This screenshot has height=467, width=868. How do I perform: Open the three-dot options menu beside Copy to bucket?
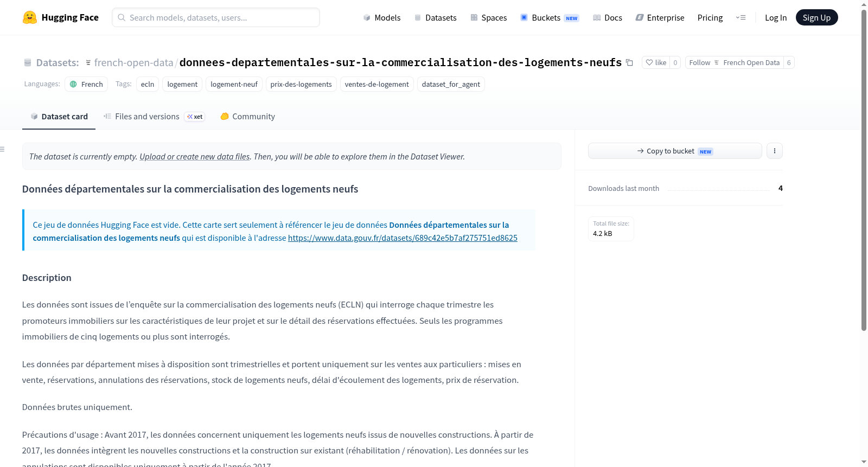775,151
